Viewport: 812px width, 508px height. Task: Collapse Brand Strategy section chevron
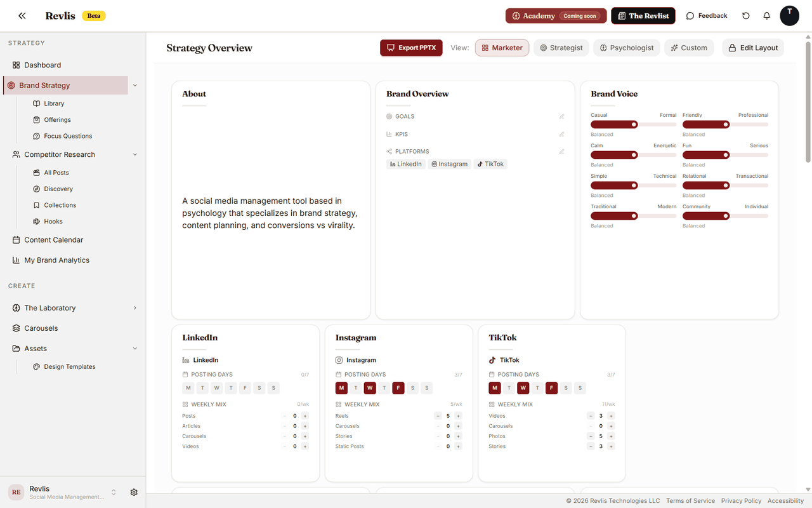pos(134,85)
